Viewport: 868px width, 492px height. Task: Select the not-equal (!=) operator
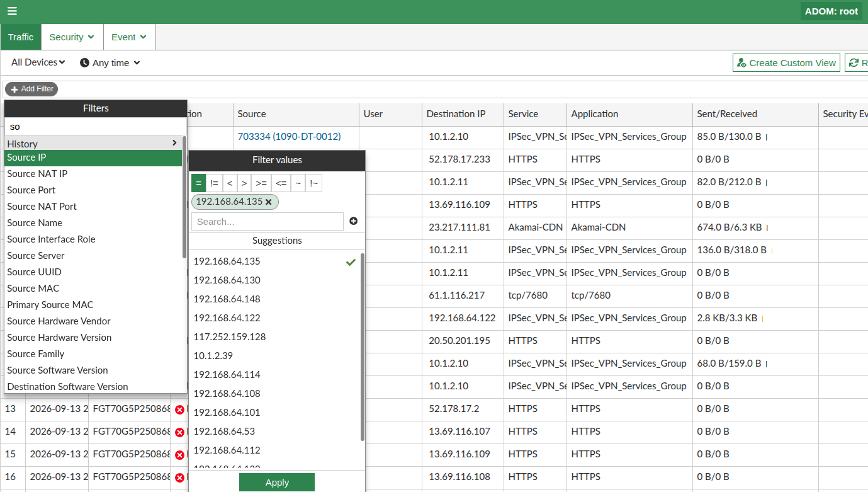214,183
